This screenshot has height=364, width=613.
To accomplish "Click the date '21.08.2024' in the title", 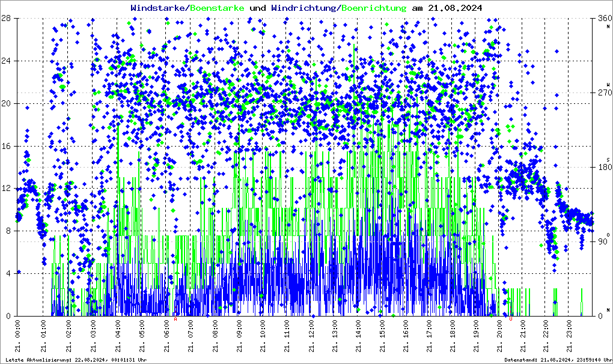I will [455, 8].
